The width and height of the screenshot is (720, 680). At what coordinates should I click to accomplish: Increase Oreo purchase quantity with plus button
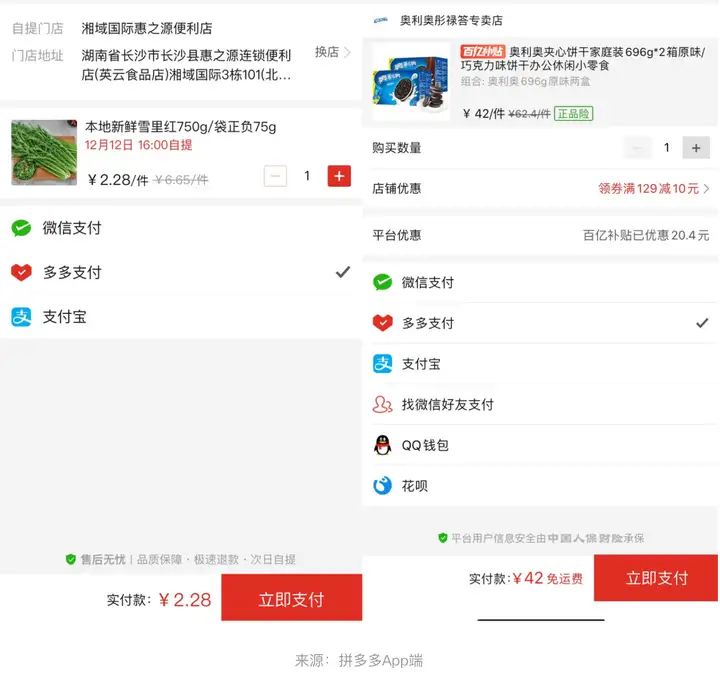click(x=696, y=148)
